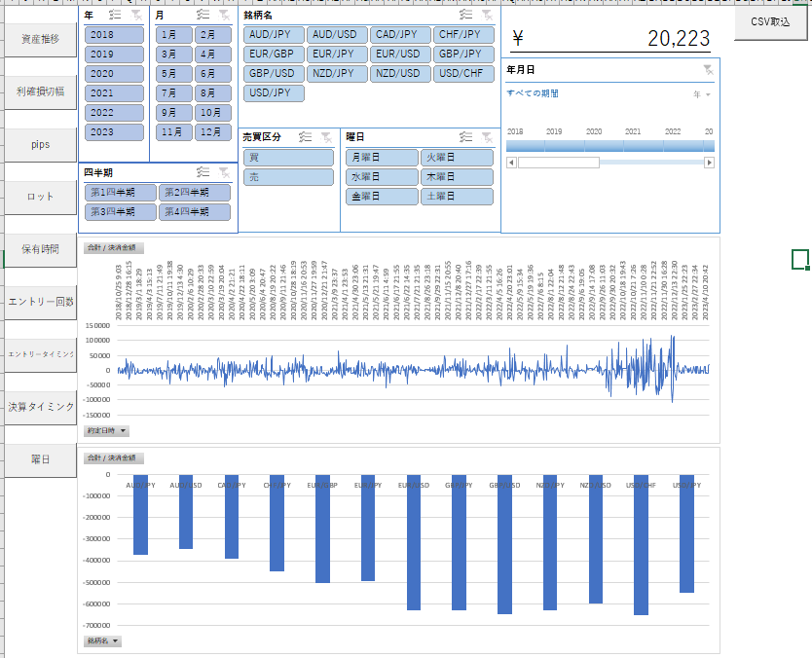This screenshot has width=812, height=658.
Task: Filter by 水曜日 in the weekday slicer
Action: [x=382, y=177]
